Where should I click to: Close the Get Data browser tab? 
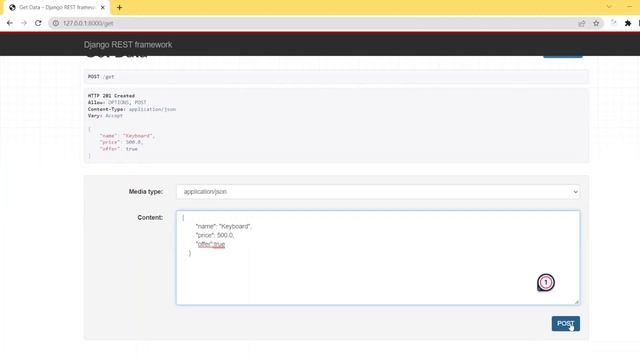click(103, 7)
